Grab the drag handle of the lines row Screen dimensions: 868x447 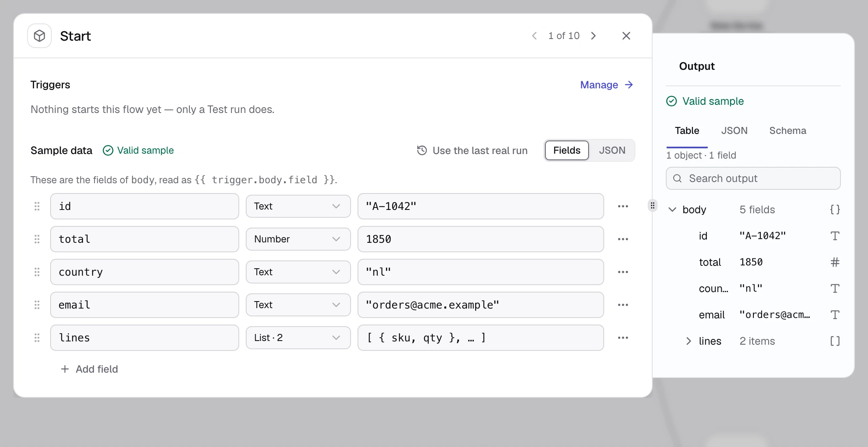pos(37,338)
